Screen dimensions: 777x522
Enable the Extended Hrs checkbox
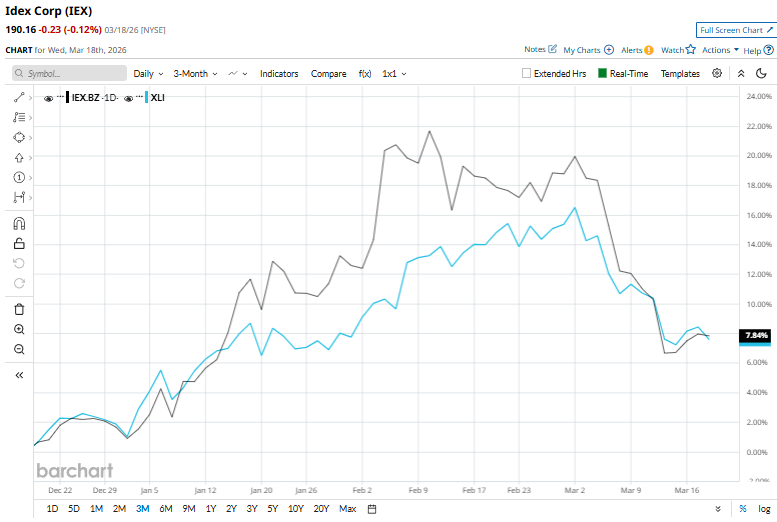(x=527, y=73)
